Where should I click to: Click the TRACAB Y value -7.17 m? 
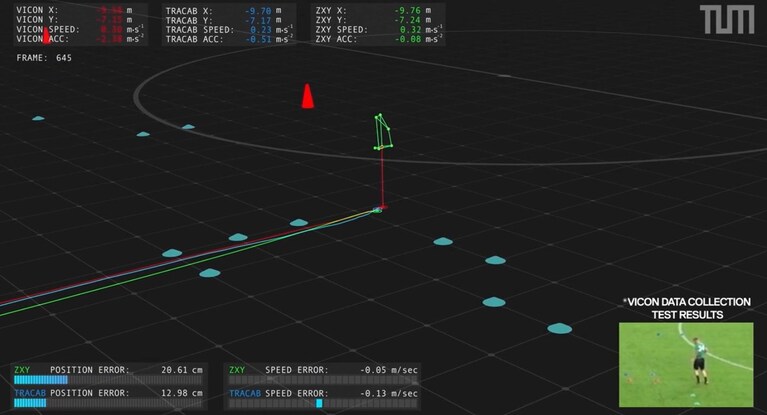(263, 21)
